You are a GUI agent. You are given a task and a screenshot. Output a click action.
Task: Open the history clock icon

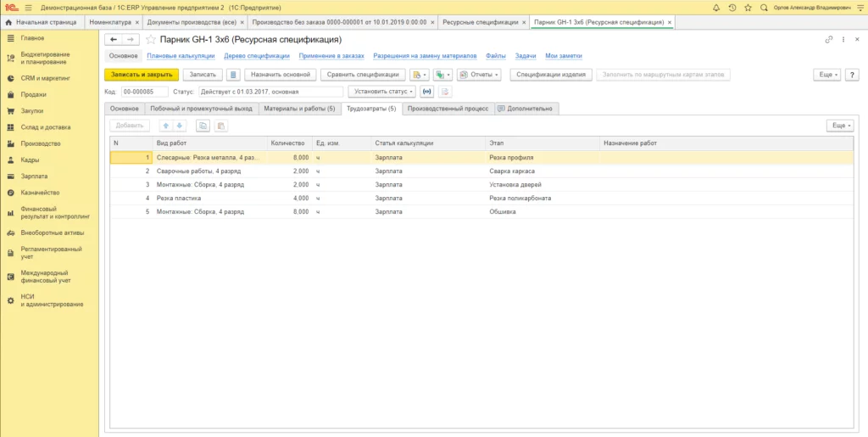[x=732, y=7]
